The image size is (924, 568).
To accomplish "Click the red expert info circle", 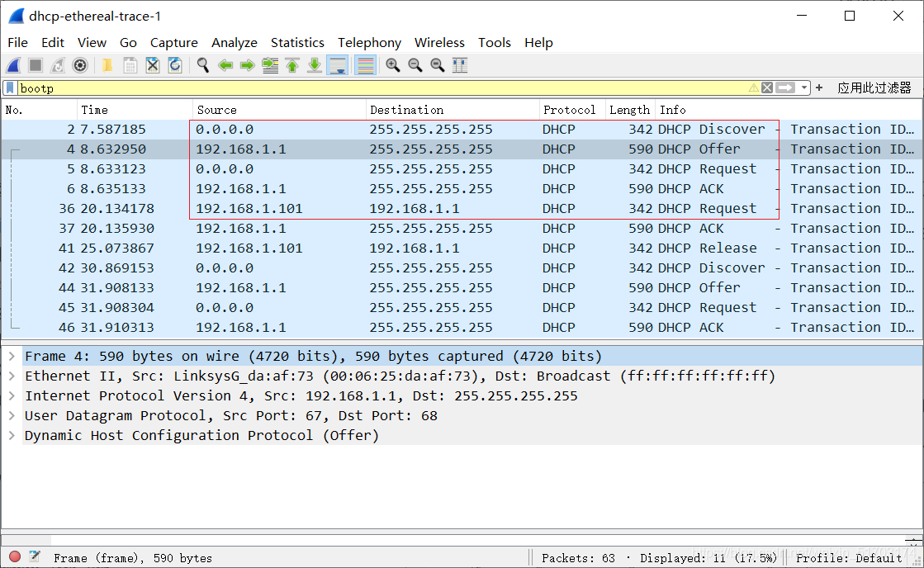I will [x=16, y=556].
